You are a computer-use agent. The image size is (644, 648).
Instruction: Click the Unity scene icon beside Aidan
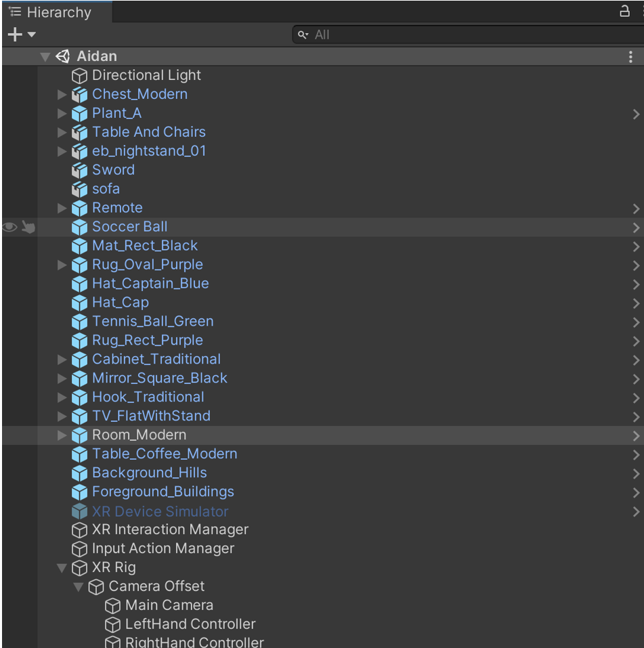pos(63,57)
